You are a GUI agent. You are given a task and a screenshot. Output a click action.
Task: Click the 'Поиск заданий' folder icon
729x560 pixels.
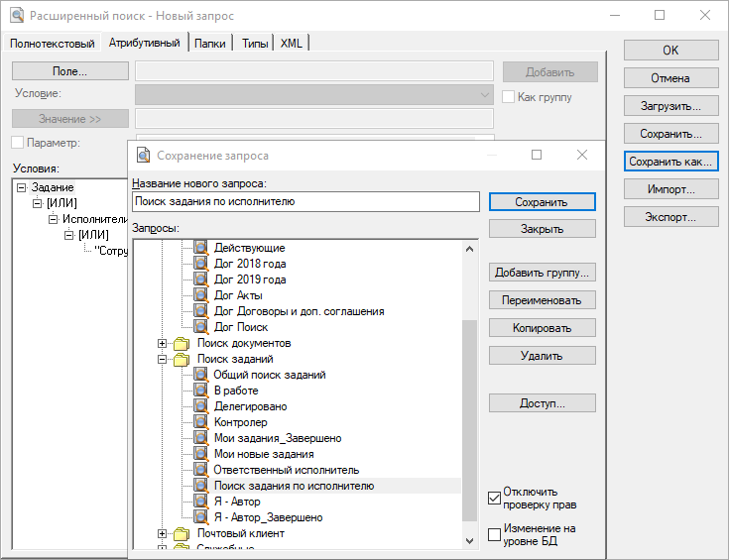tap(182, 359)
